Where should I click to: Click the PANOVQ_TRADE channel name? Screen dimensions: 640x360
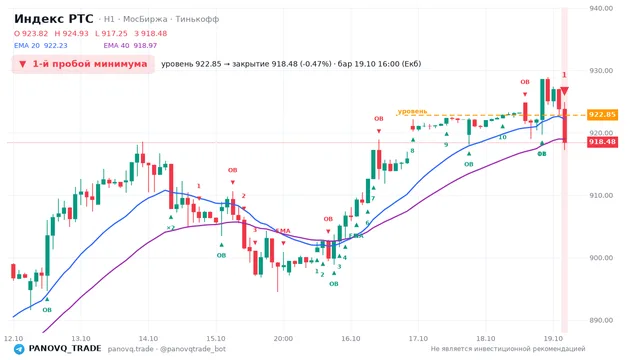click(65, 349)
